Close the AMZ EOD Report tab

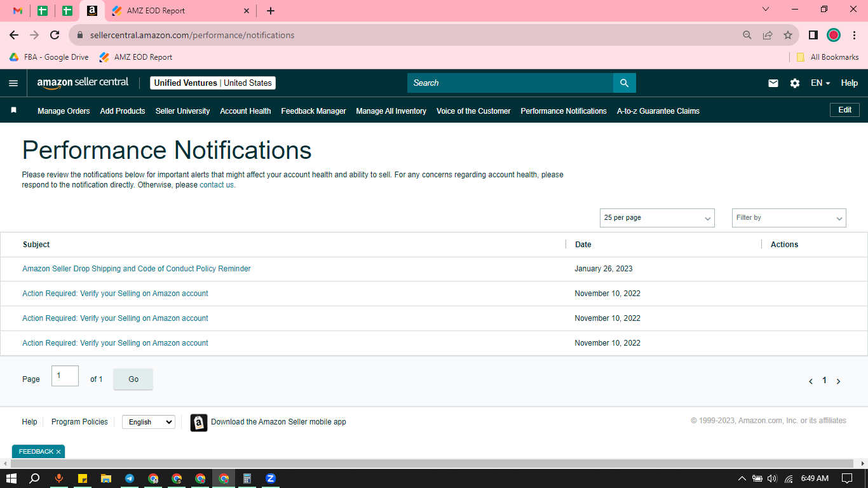(247, 11)
